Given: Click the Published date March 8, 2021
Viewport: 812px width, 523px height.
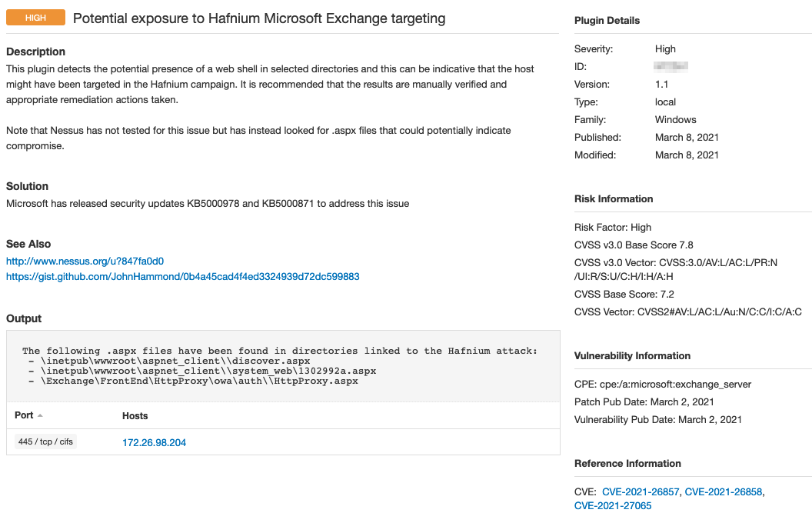Looking at the screenshot, I should click(687, 137).
